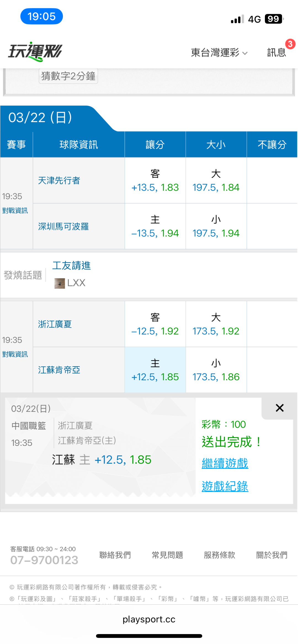This screenshot has width=298, height=644.
Task: Open 浙江廣夏 team page
Action: point(55,324)
